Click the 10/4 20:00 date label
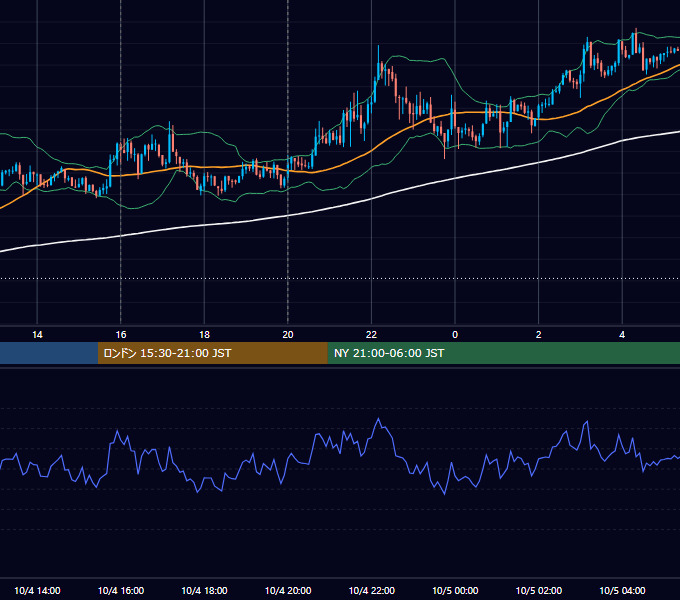The width and height of the screenshot is (680, 600). click(x=288, y=590)
